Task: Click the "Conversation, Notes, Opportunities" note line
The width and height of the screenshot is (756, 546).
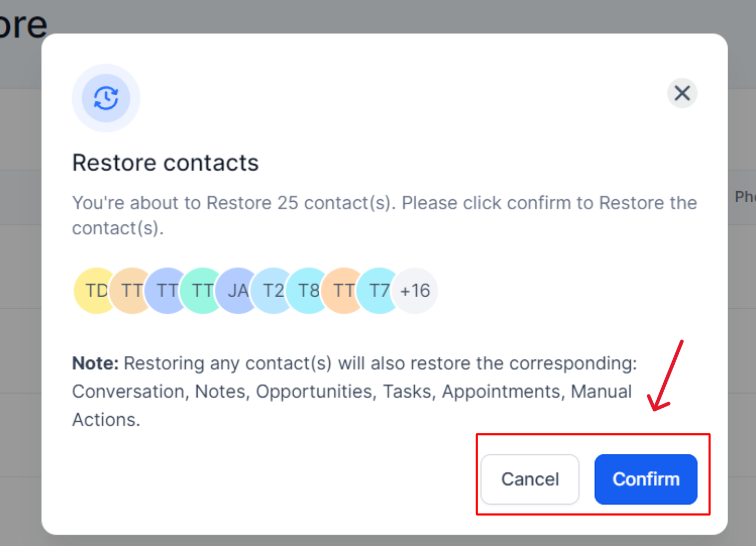Action: pos(351,392)
